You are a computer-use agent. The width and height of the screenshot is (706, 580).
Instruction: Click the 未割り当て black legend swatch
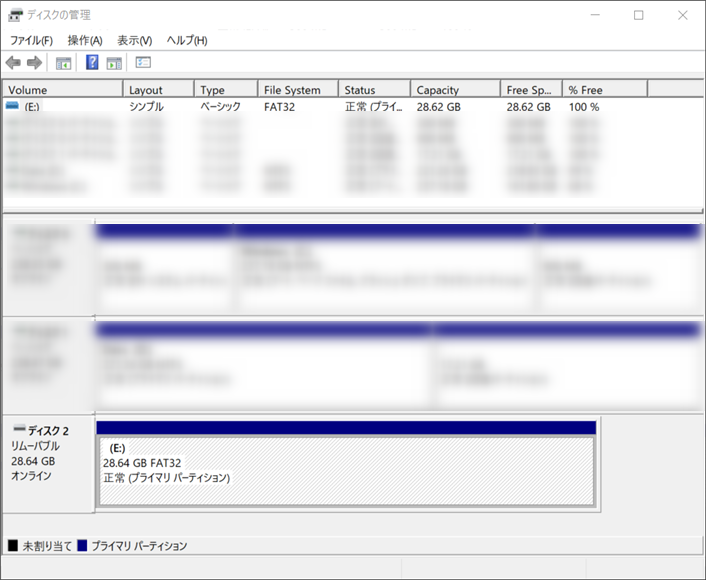(x=13, y=546)
